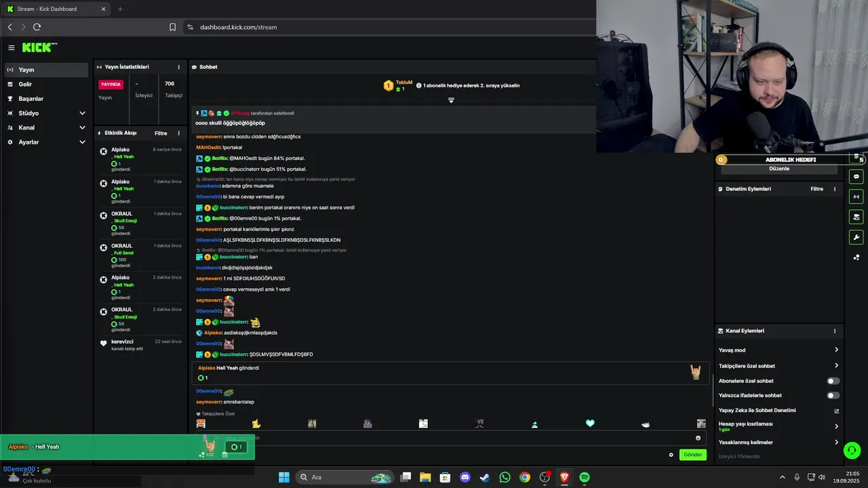Click the first emote in the emote row
Viewport: 868px width, 488px height.
201,424
